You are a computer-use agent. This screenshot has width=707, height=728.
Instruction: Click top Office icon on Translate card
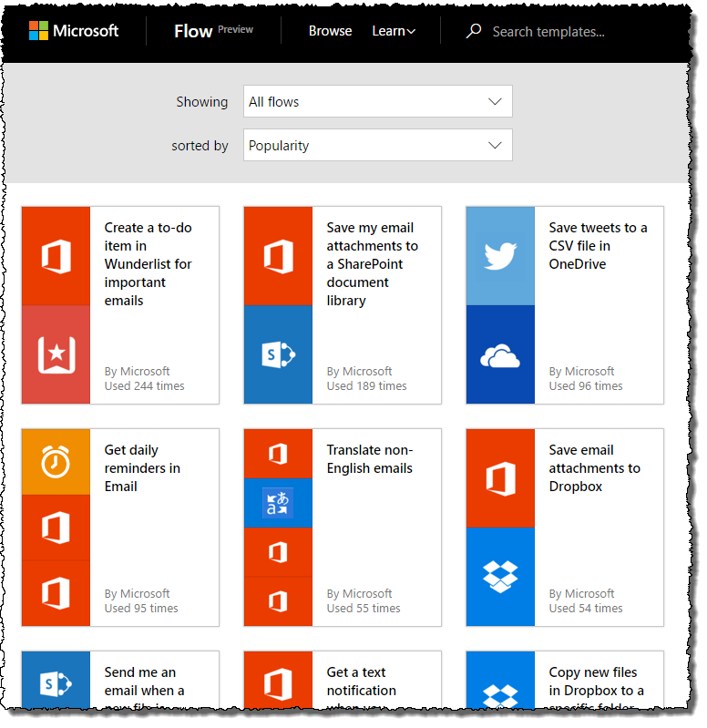pos(279,454)
